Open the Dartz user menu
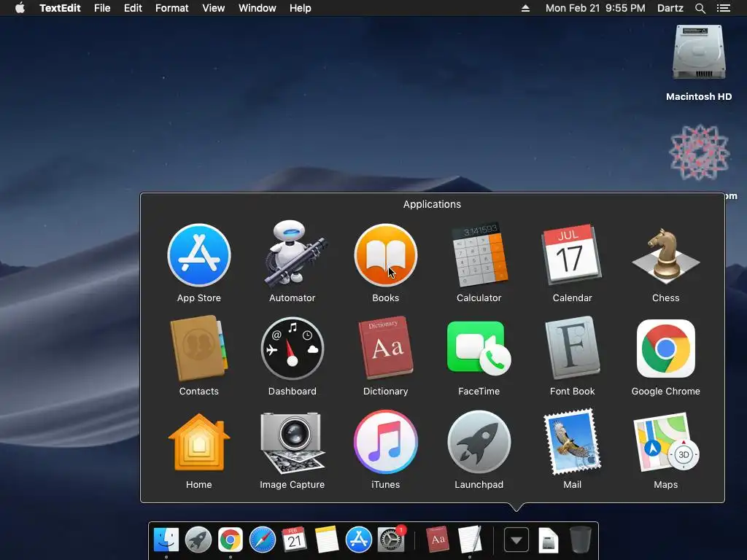Viewport: 747px width, 560px height. tap(670, 8)
